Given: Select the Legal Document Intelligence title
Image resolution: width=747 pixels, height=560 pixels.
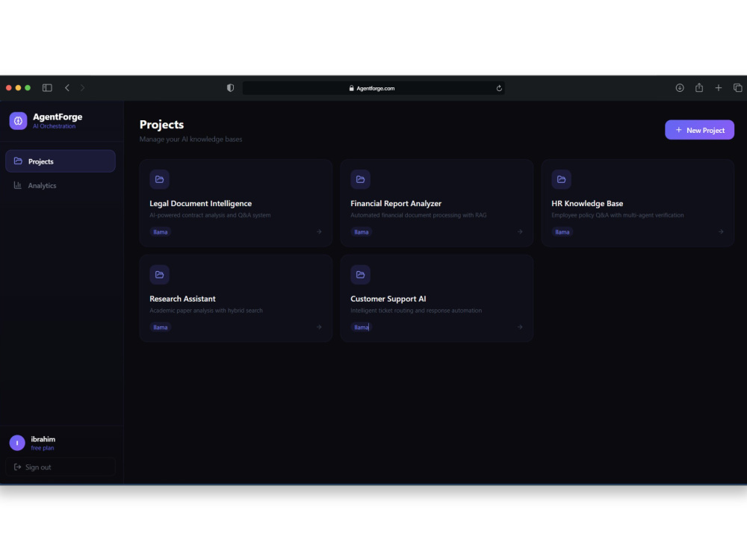Looking at the screenshot, I should pos(200,203).
